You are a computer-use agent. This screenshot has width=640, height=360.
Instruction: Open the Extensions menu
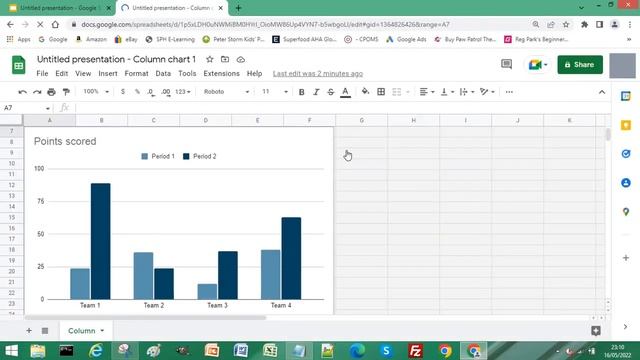coord(221,73)
